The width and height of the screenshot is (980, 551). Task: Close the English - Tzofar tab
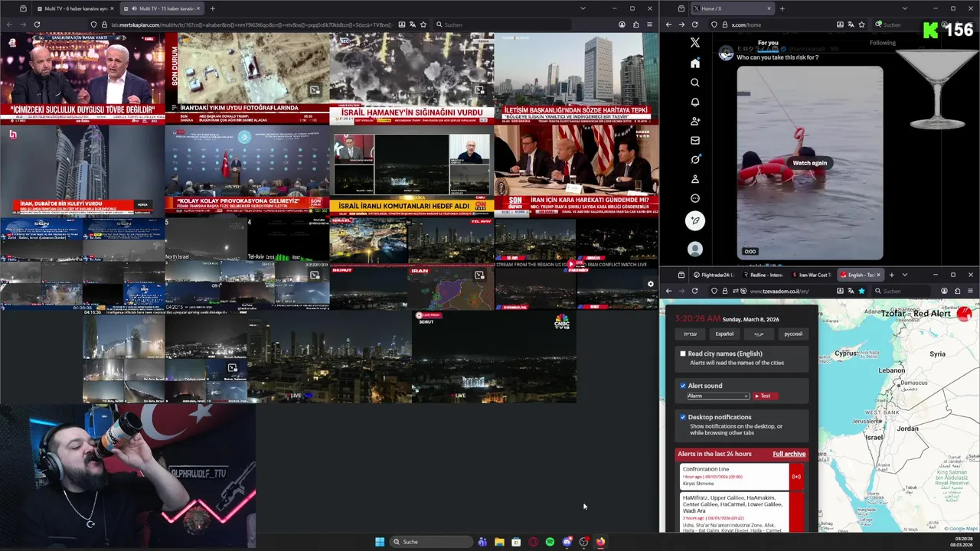[878, 275]
